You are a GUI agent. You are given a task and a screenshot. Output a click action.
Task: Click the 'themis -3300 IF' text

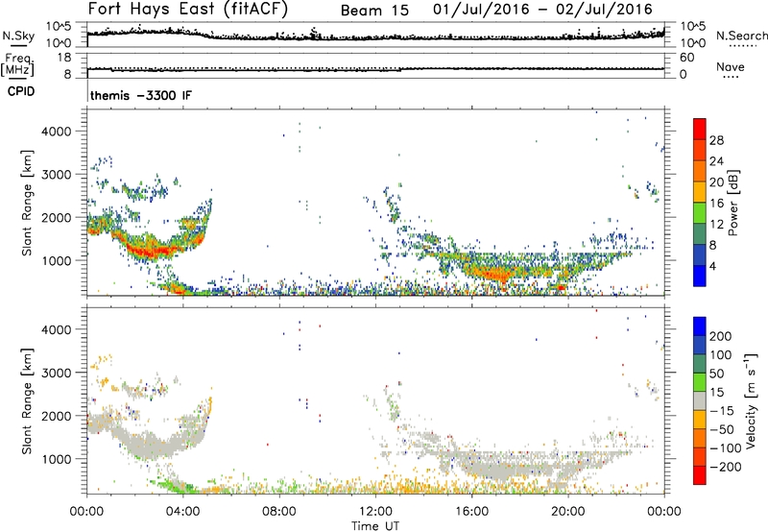coord(141,95)
